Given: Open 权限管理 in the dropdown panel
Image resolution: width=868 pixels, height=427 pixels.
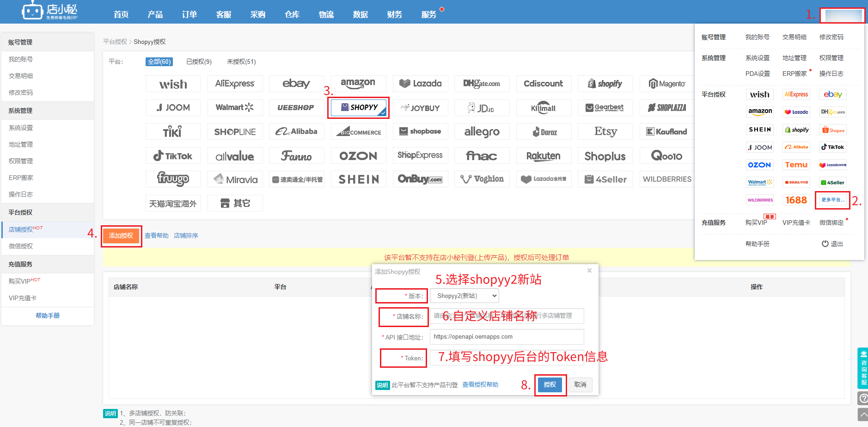Looking at the screenshot, I should click(831, 58).
